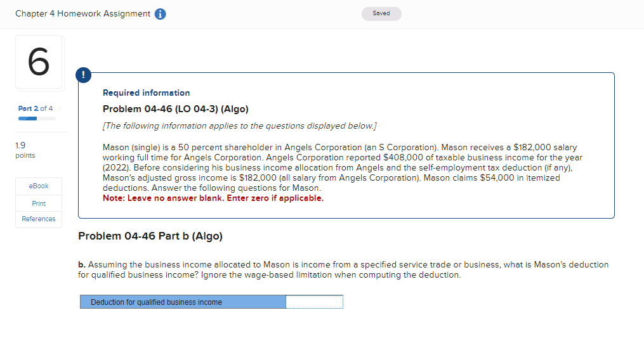Screen dimensions: 644x341
Task: Select the question number 6 box
Action: pyautogui.click(x=39, y=62)
